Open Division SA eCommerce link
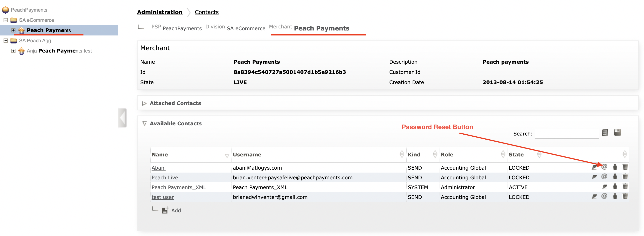This screenshot has width=644, height=236. click(246, 28)
